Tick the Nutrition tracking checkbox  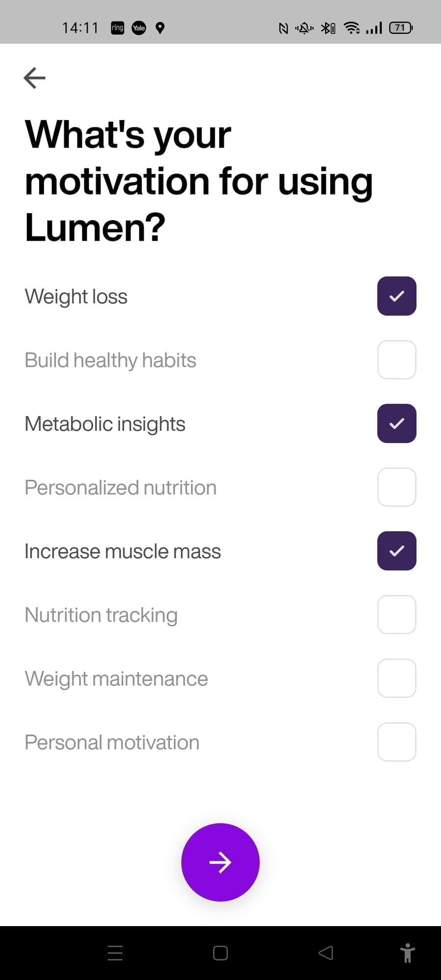pos(396,614)
